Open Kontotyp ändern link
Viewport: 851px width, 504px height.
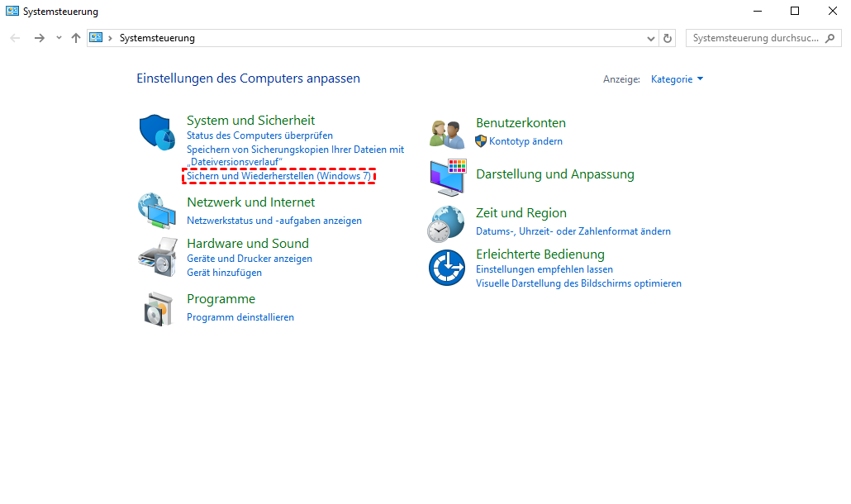click(x=525, y=141)
